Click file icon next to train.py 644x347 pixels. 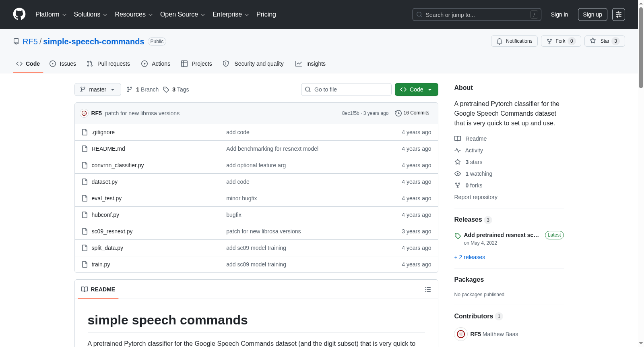click(85, 264)
